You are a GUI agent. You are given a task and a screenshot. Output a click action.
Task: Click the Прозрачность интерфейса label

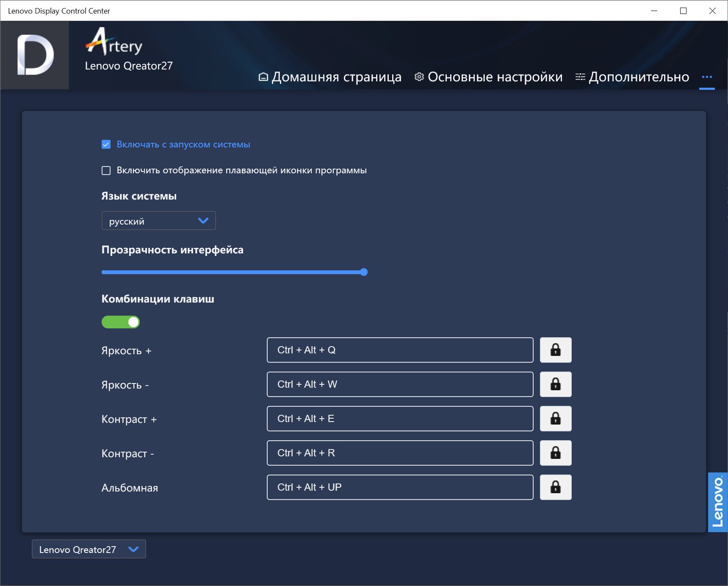172,250
